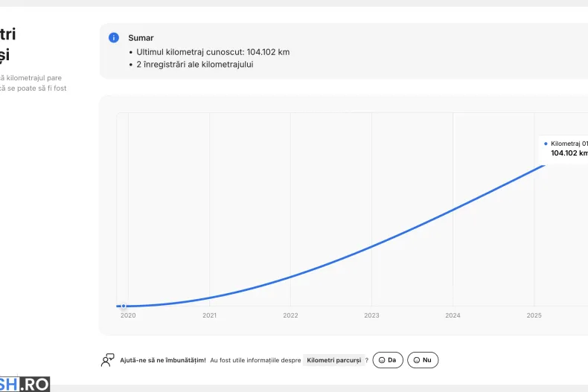Click the blue info icon beside Sumar
This screenshot has height=392, width=588.
113,37
